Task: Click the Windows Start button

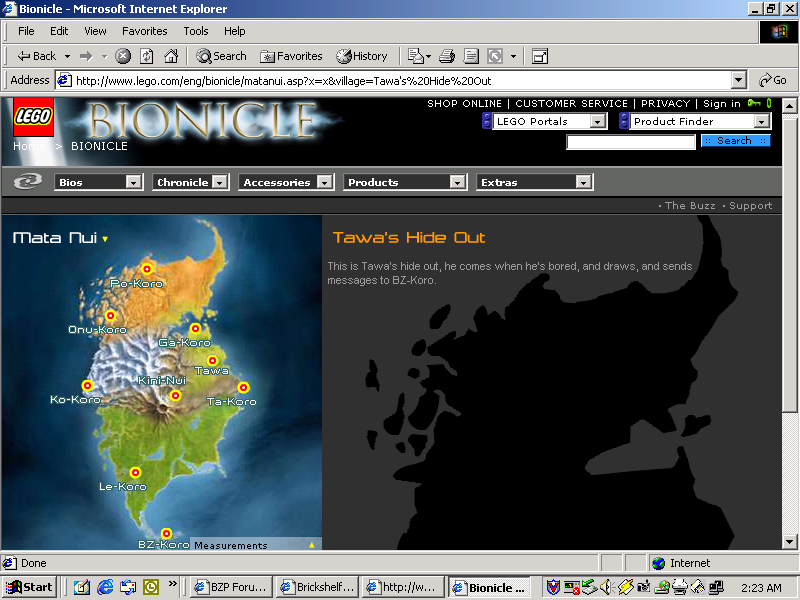Action: tap(29, 587)
